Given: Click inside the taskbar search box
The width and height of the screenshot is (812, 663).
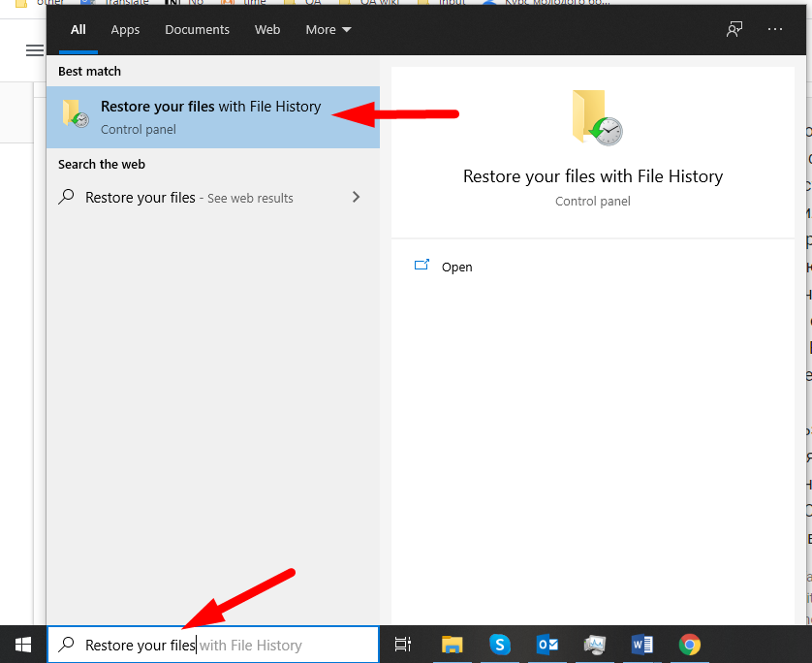Looking at the screenshot, I should click(213, 645).
